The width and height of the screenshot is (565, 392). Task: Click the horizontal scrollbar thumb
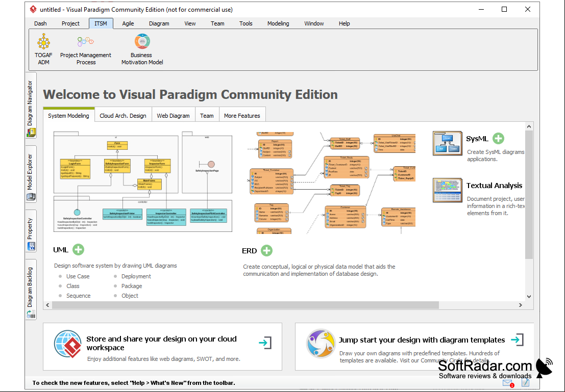click(245, 305)
